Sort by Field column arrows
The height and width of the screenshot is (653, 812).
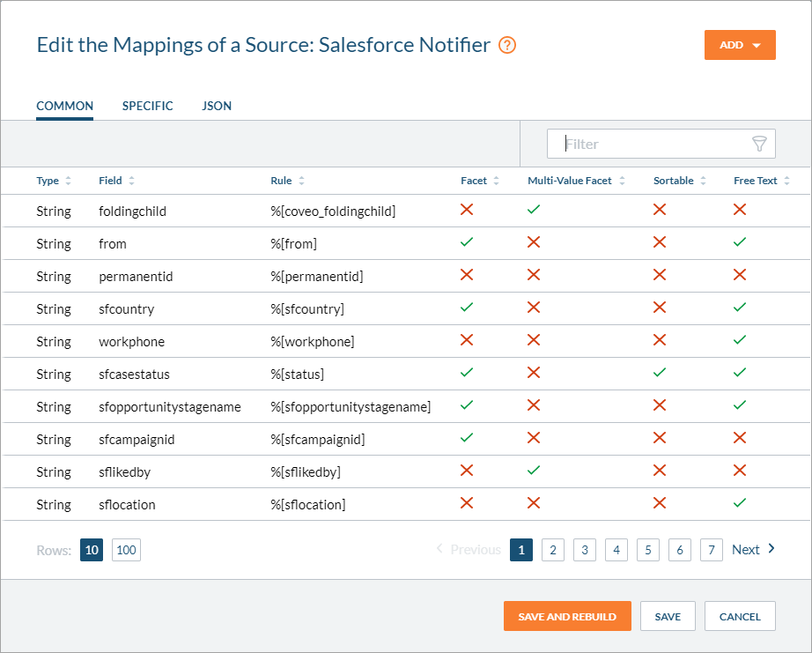[131, 181]
